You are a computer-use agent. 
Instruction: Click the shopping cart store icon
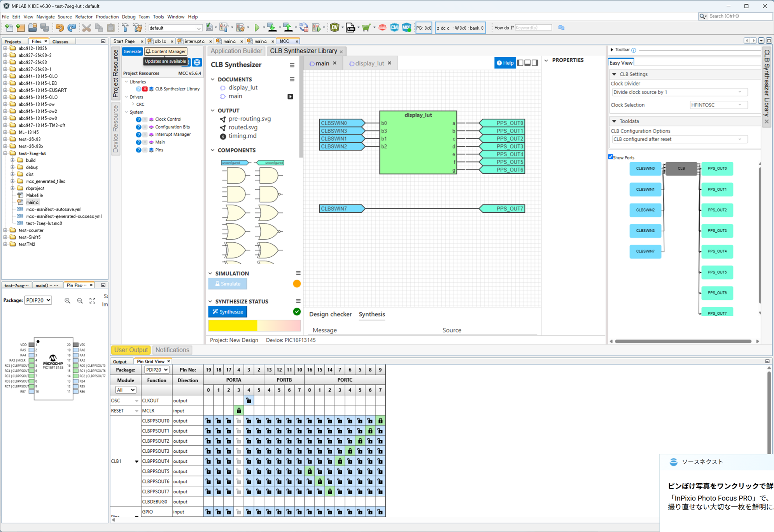[366, 28]
